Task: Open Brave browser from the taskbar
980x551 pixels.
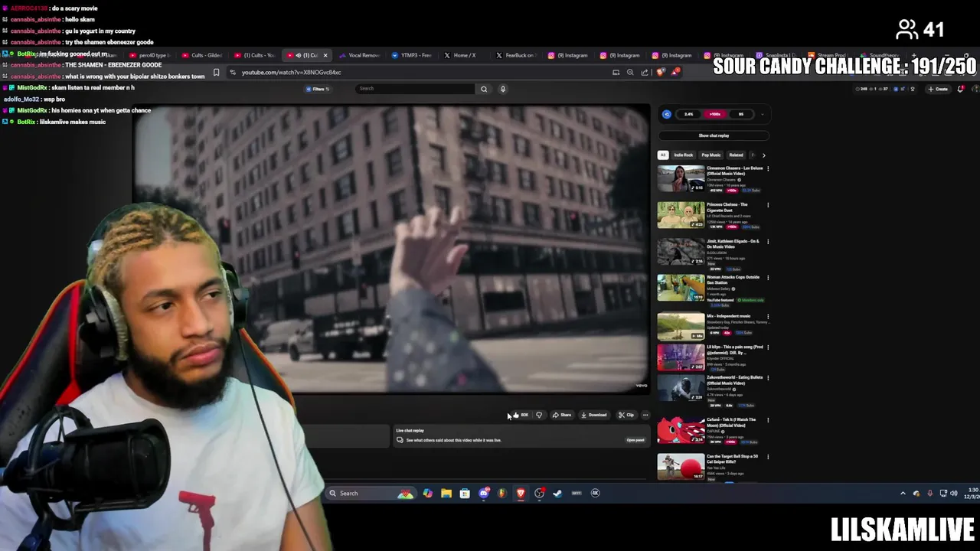Action: click(x=521, y=494)
